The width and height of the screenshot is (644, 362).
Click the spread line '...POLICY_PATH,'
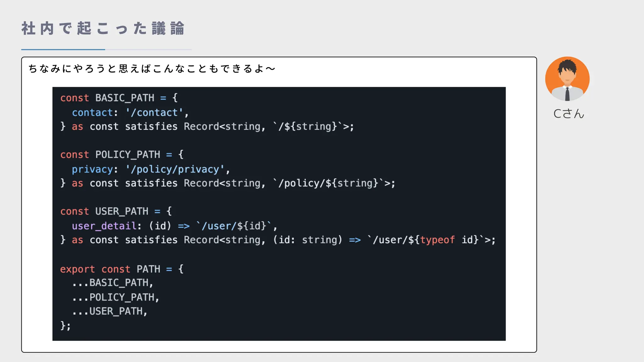click(x=116, y=297)
